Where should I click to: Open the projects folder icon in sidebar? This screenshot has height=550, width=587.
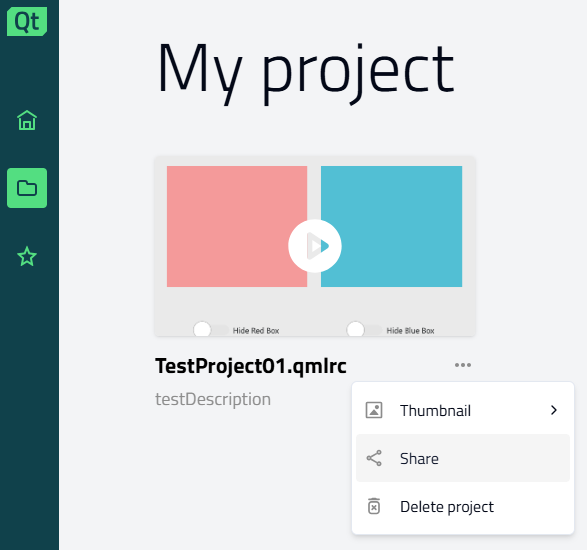[x=27, y=188]
